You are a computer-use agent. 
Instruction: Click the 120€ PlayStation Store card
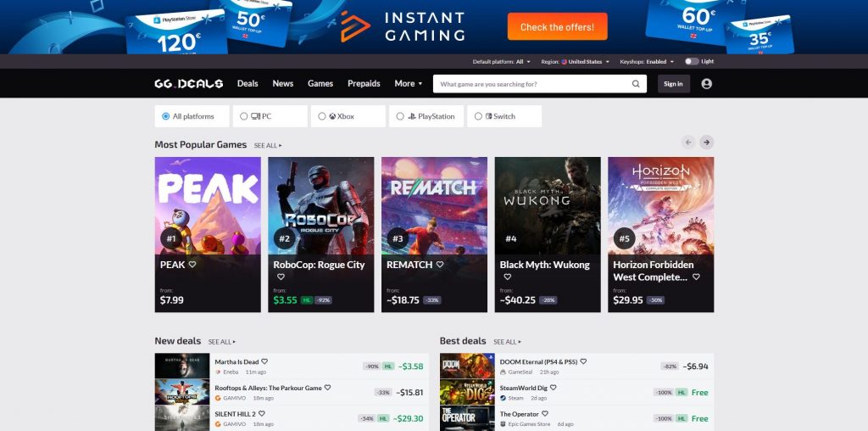(177, 31)
